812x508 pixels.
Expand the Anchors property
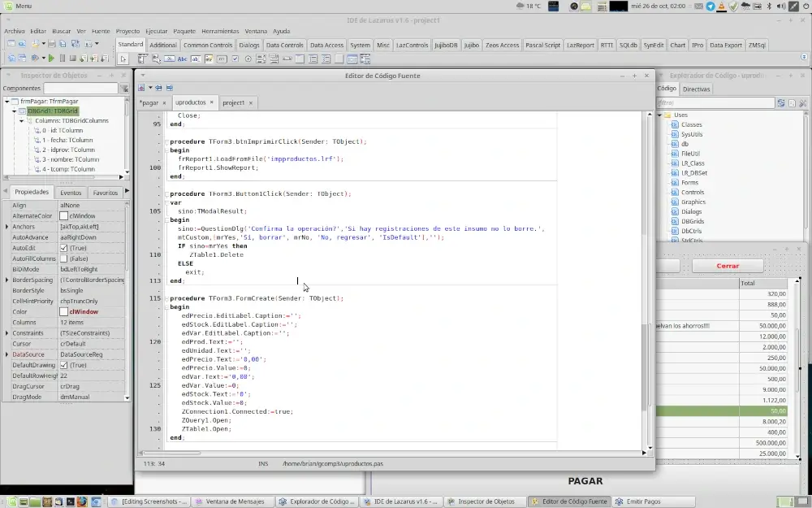(x=6, y=227)
